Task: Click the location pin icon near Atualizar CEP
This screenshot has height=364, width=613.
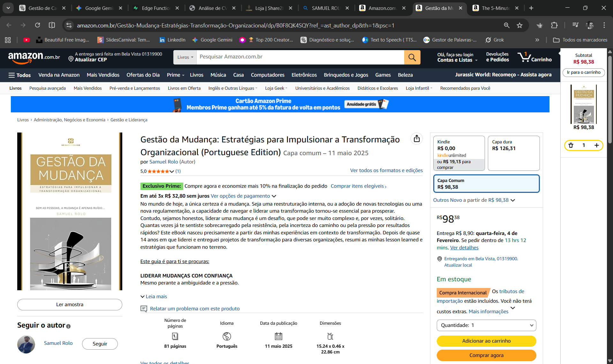Action: click(71, 59)
